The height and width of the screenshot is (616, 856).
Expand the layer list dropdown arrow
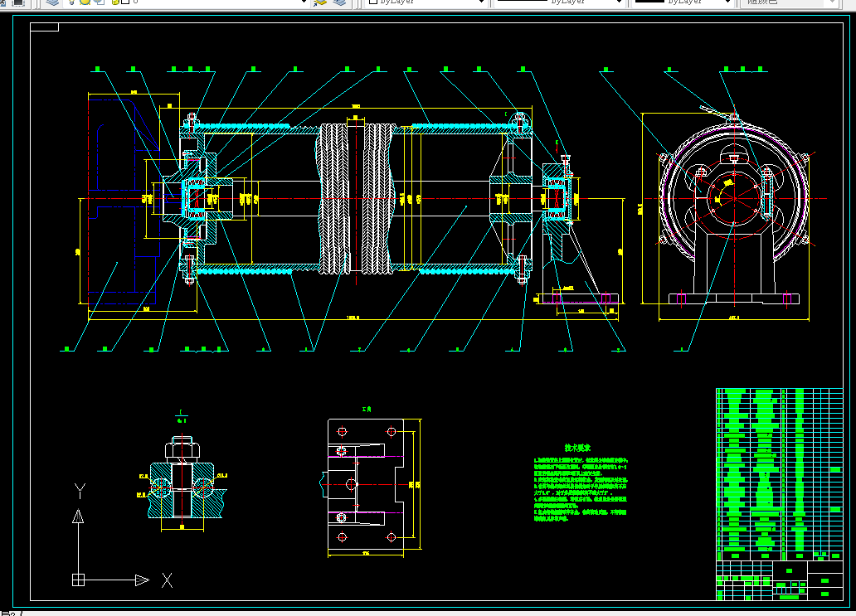point(304,2)
